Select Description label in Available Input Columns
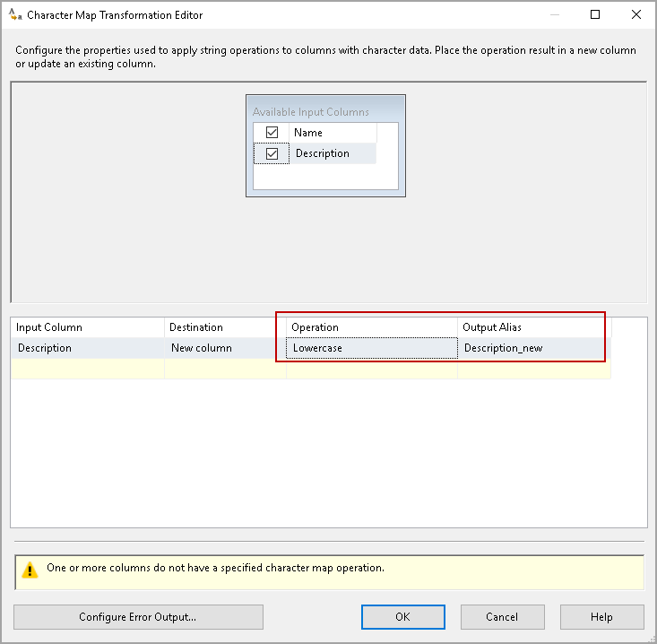 323,153
